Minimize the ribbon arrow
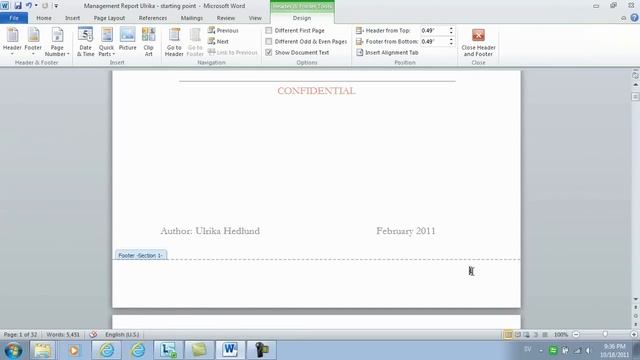Image resolution: width=640 pixels, height=360 pixels. tap(623, 18)
